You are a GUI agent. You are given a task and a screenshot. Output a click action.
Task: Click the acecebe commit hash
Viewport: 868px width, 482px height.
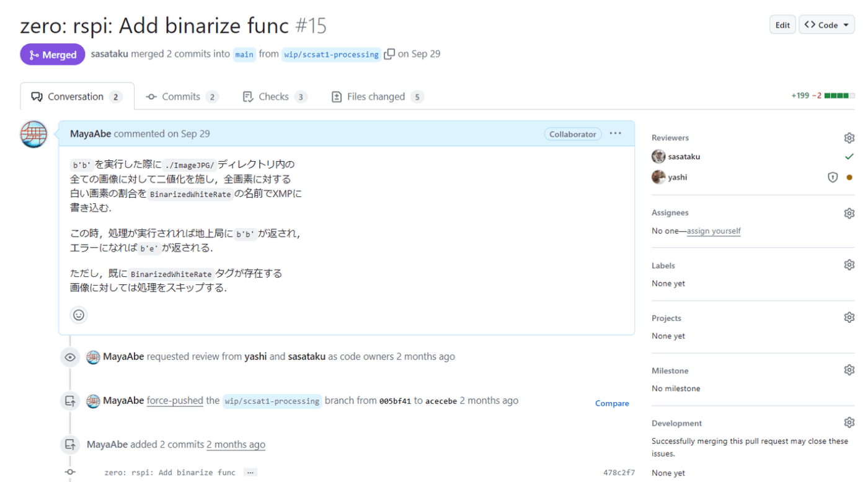coord(441,401)
